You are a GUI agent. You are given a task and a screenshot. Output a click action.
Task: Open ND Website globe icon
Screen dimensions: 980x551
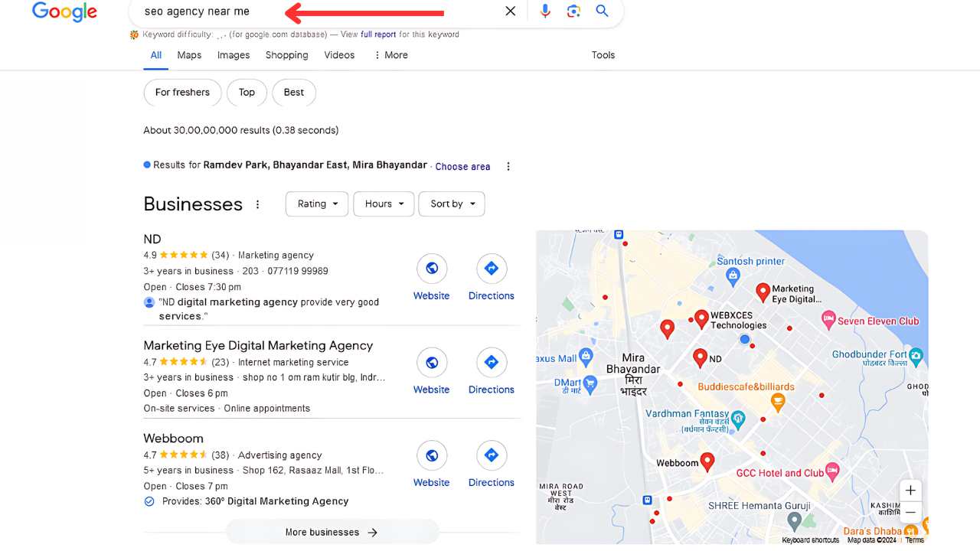tap(432, 269)
